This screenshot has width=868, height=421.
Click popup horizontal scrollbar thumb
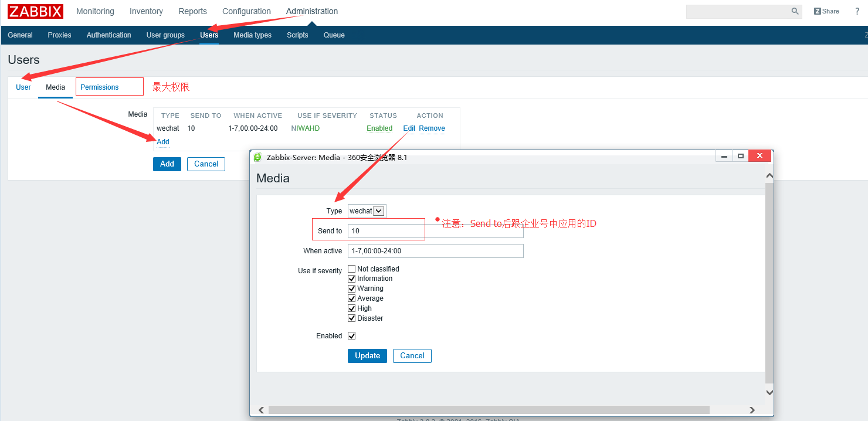pos(489,410)
